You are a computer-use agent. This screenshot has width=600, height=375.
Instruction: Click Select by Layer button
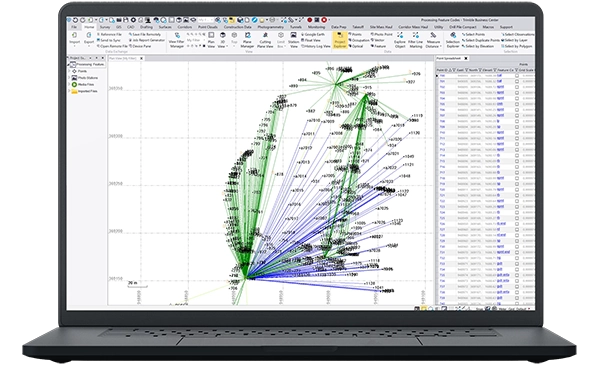[515, 40]
